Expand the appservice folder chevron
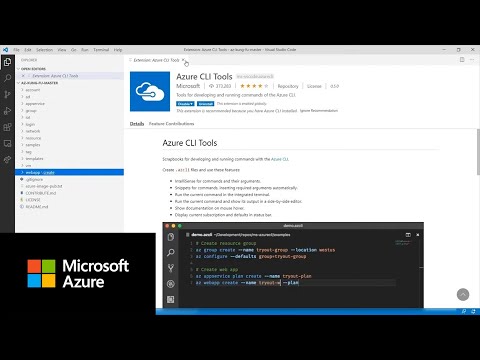The image size is (480, 360). (22, 104)
